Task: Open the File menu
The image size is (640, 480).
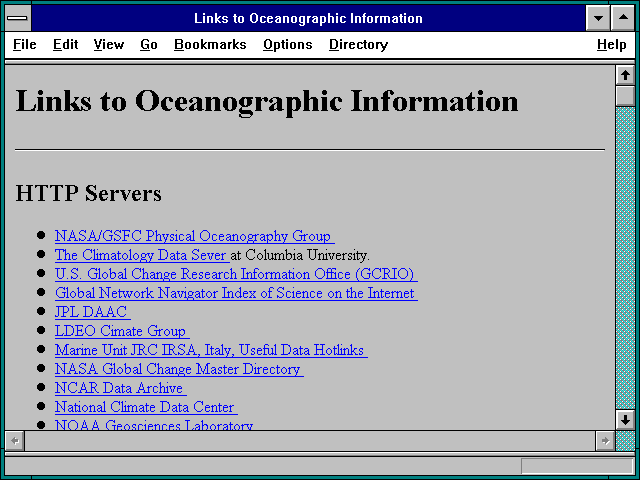Action: [x=24, y=44]
